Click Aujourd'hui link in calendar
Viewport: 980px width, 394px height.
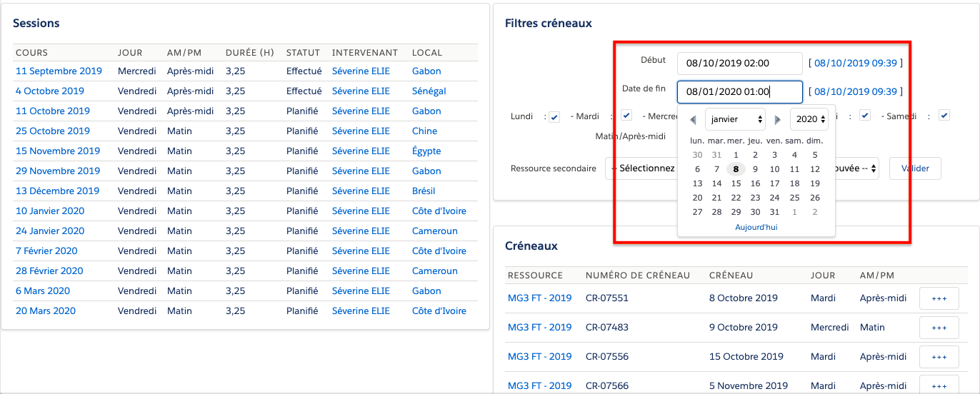(756, 227)
